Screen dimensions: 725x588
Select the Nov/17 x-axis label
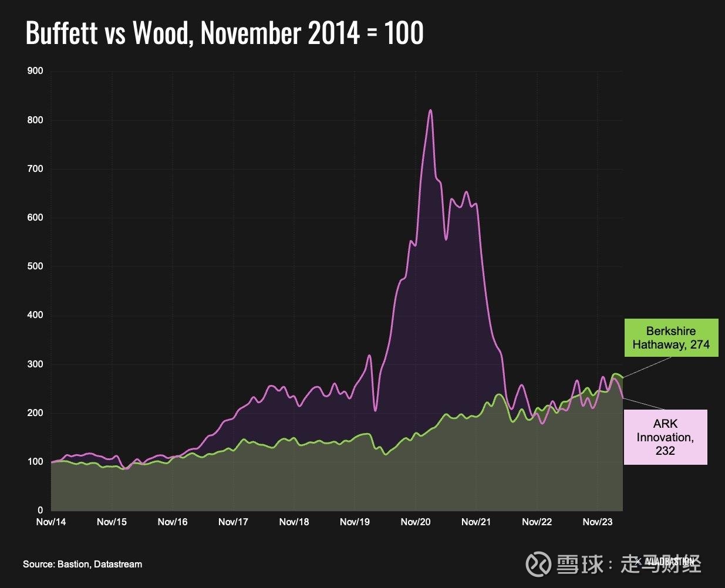click(233, 522)
